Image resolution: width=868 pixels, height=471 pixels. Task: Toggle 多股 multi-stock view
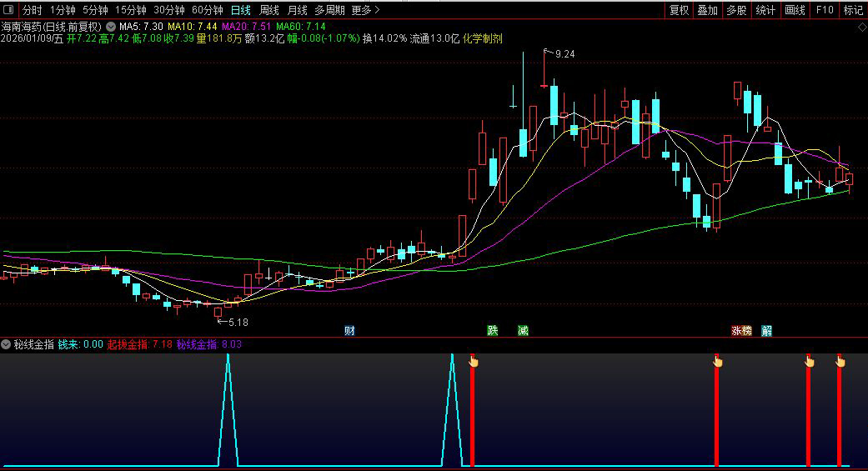(x=736, y=11)
